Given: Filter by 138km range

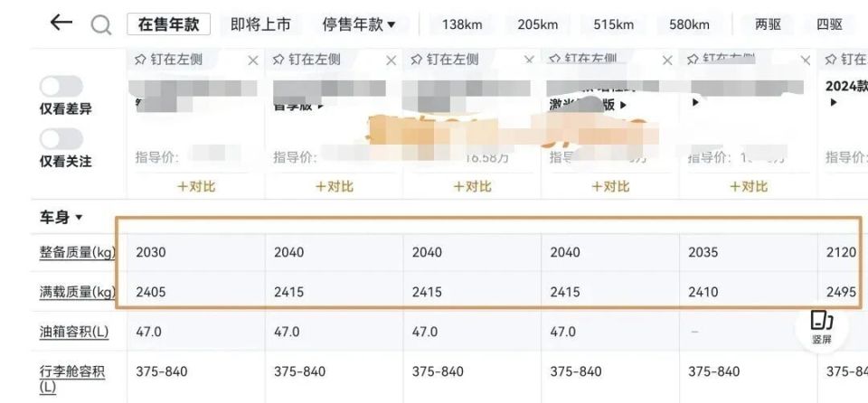Looking at the screenshot, I should click(x=462, y=24).
